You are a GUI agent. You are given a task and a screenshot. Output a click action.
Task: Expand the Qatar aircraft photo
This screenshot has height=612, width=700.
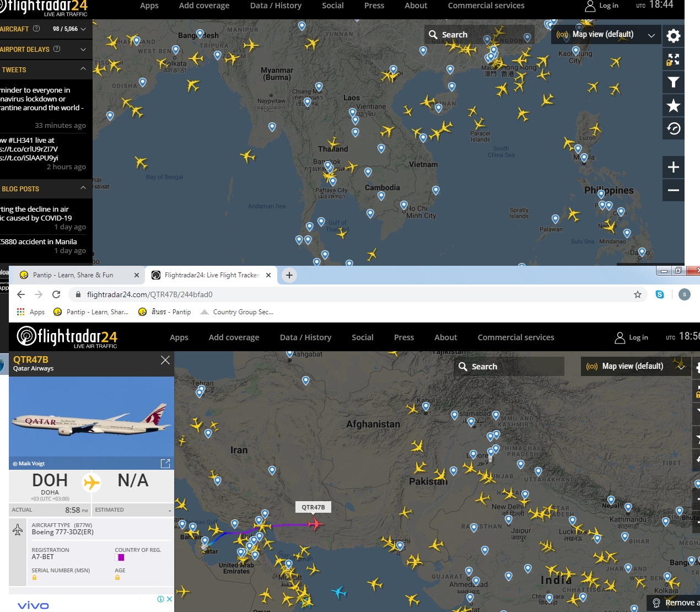click(x=165, y=464)
